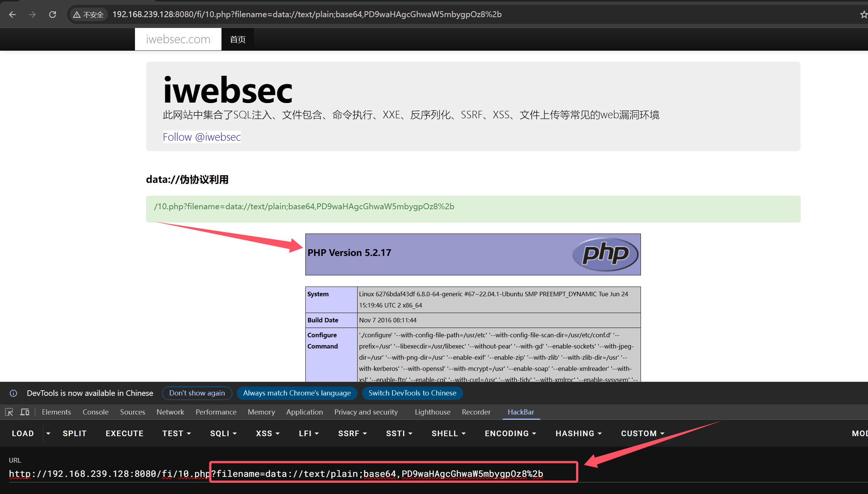Screen dimensions: 868x494
Task: Switch to the Sources panel
Action: click(x=132, y=412)
